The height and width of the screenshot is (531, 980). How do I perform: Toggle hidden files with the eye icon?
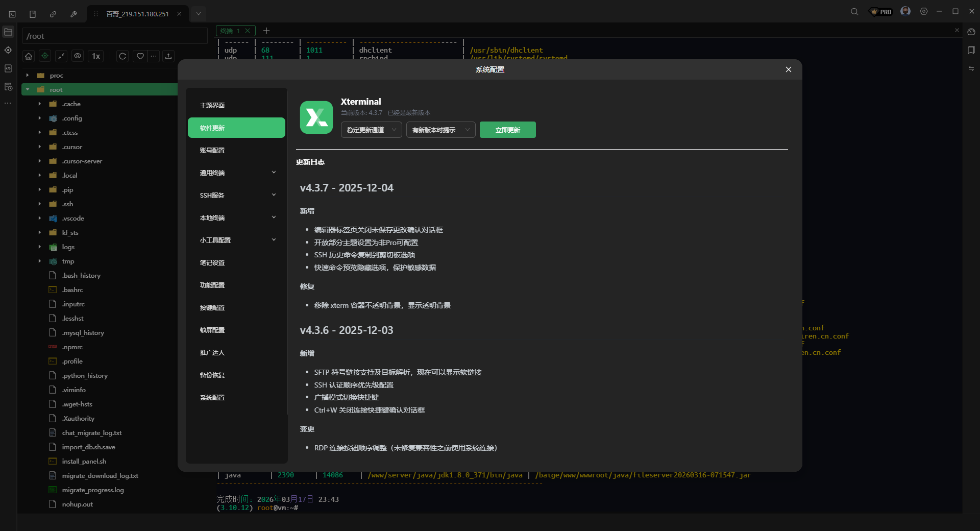point(78,56)
